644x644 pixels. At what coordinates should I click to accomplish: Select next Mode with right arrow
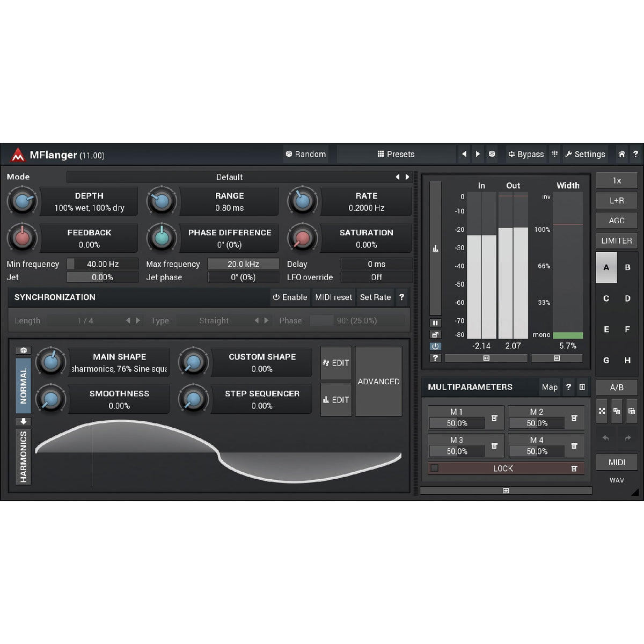click(x=407, y=177)
